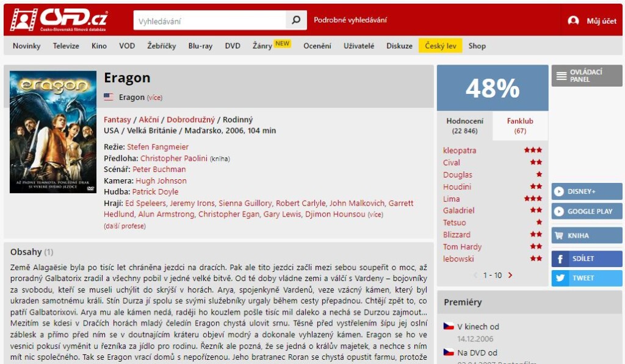Open the Ocenění menu item

(x=317, y=46)
